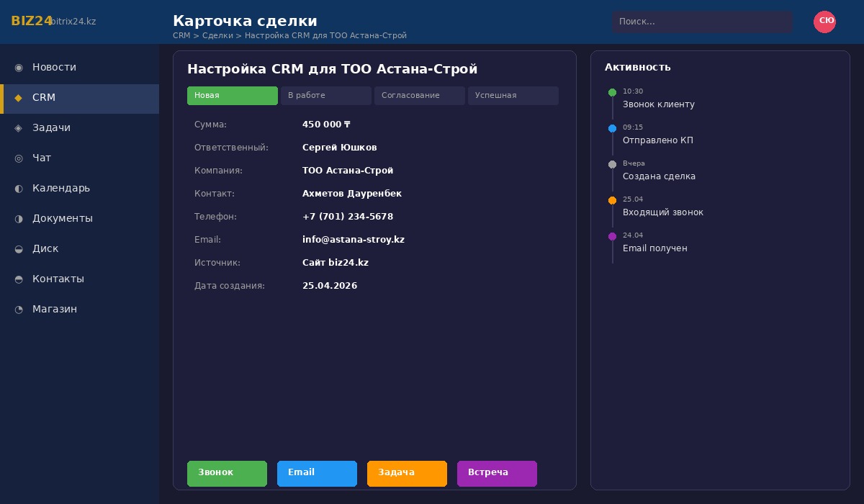Mark the deal stage as Успешная
Screen dimensions: 864x504
[x=513, y=95]
